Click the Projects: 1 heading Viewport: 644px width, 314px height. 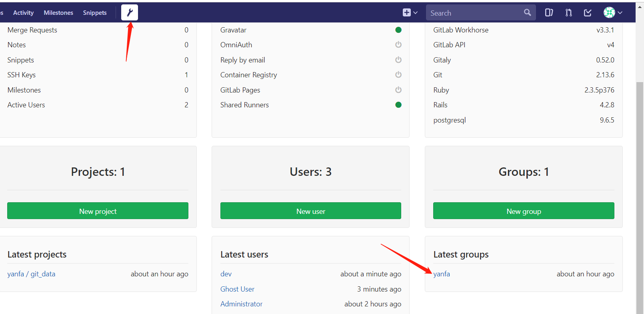[98, 172]
